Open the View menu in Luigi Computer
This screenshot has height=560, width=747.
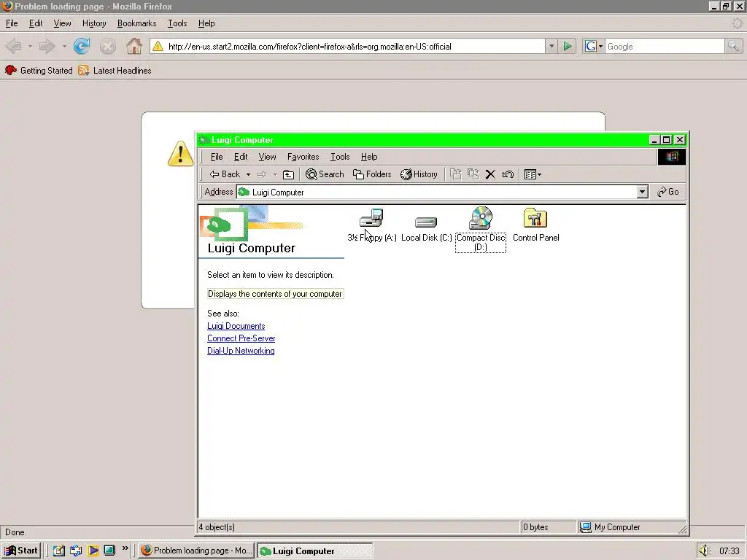[x=267, y=157]
